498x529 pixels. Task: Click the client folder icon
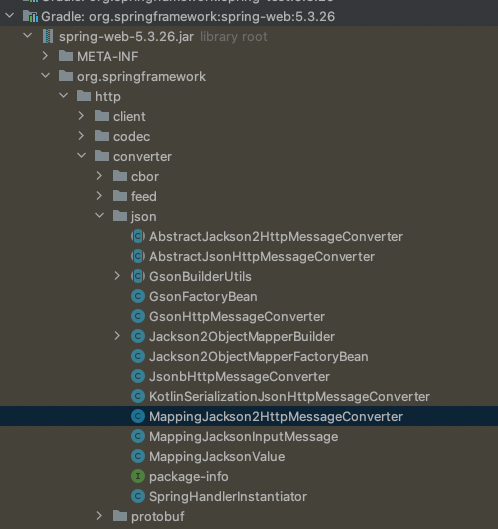102,116
